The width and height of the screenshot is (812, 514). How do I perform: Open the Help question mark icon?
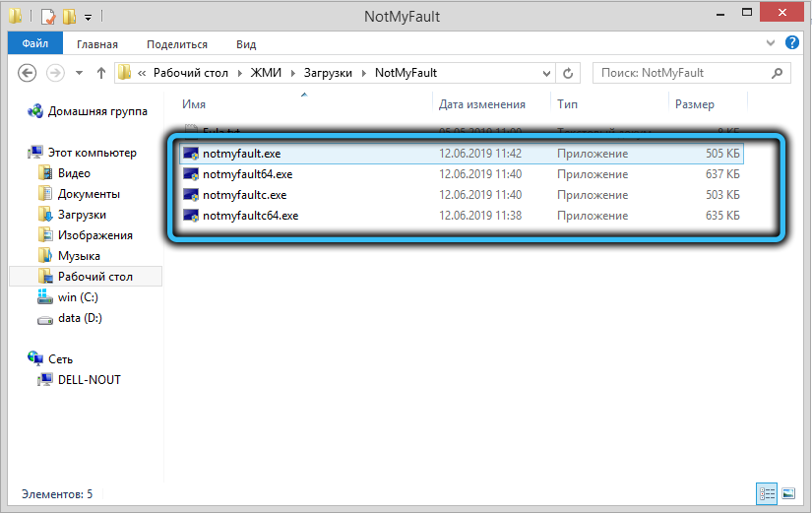click(790, 44)
